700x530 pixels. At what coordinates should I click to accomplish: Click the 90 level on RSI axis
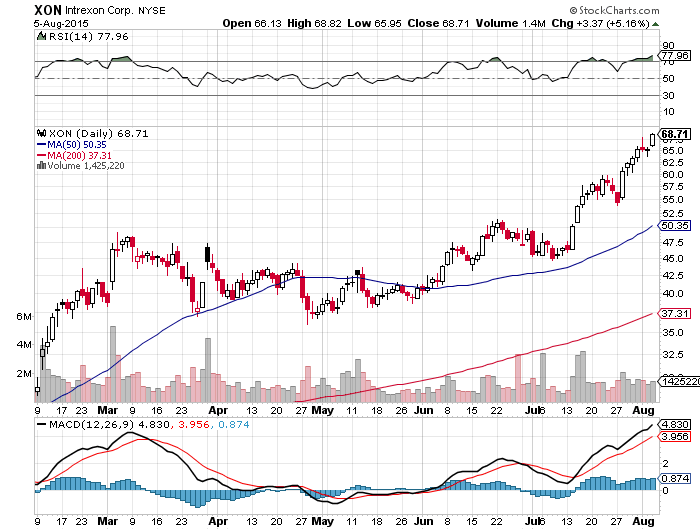(x=668, y=46)
